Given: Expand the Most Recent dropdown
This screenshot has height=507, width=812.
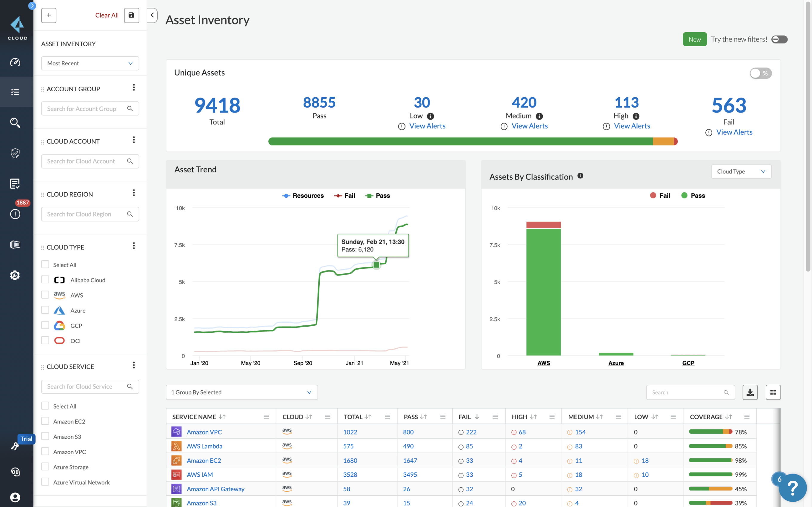Looking at the screenshot, I should tap(90, 63).
